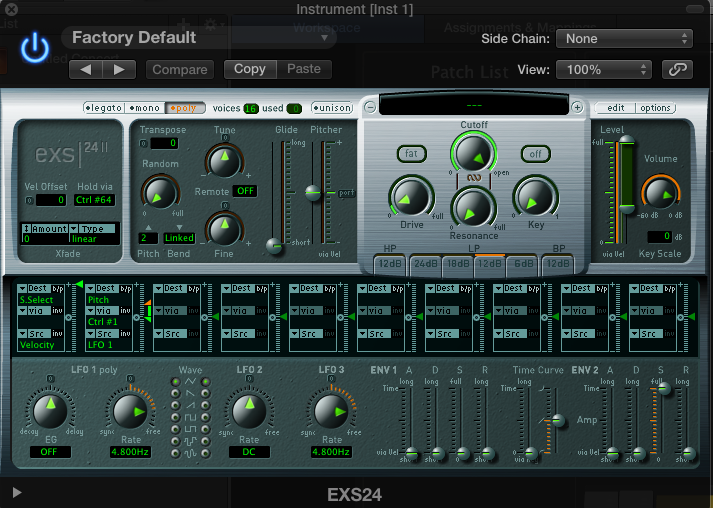The height and width of the screenshot is (508, 713).
Task: Open the View 100% dropdown
Action: (x=604, y=70)
